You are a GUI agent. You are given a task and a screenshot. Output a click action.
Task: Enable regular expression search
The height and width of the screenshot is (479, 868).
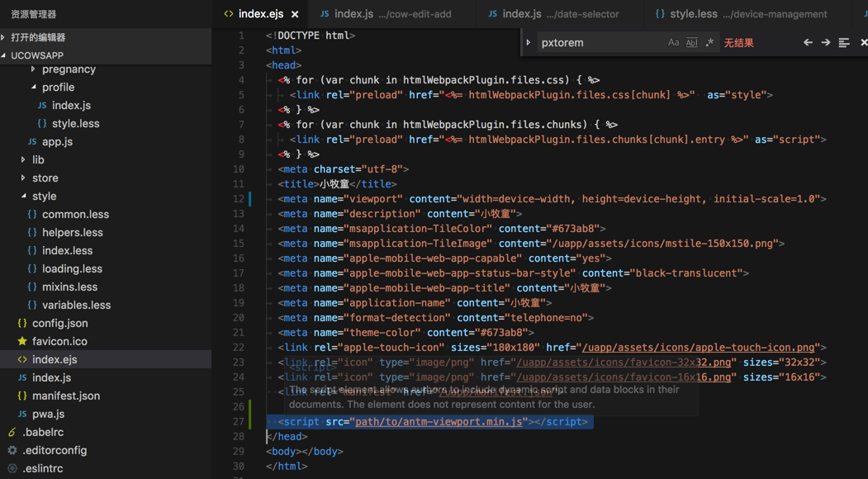pyautogui.click(x=709, y=43)
